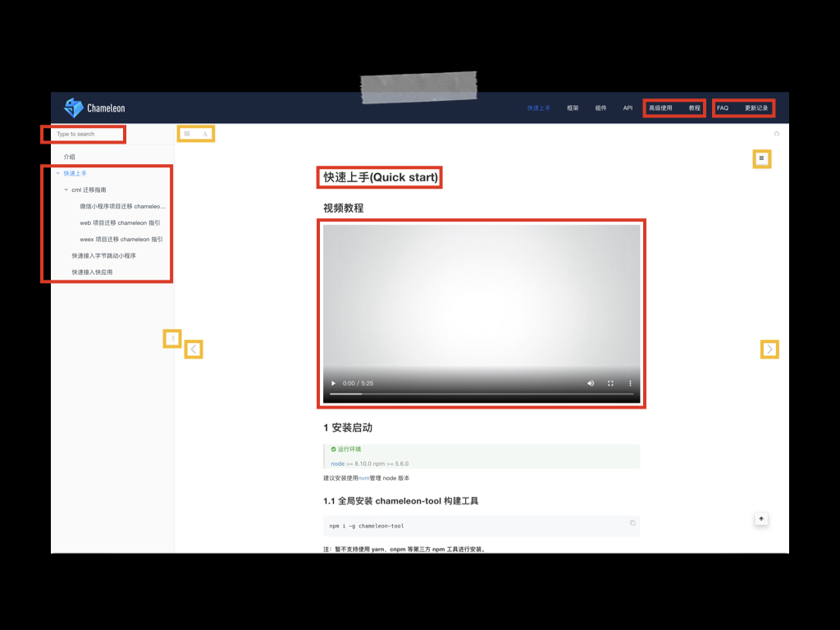This screenshot has width=840, height=630.
Task: Open the 更新记录 navigation item
Action: [x=756, y=108]
